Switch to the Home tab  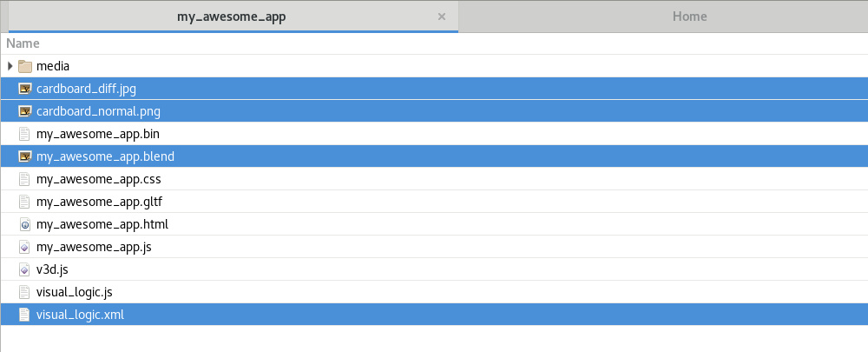tap(689, 17)
